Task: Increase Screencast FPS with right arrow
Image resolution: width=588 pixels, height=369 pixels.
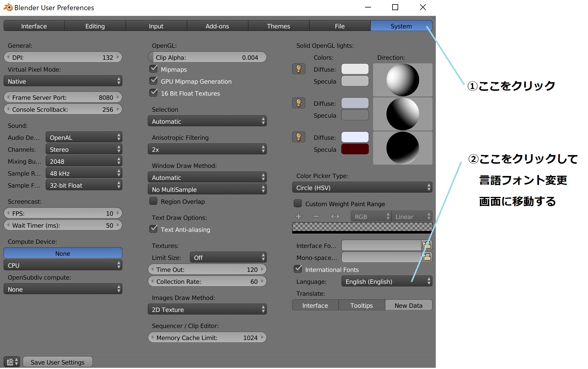Action: (x=118, y=213)
